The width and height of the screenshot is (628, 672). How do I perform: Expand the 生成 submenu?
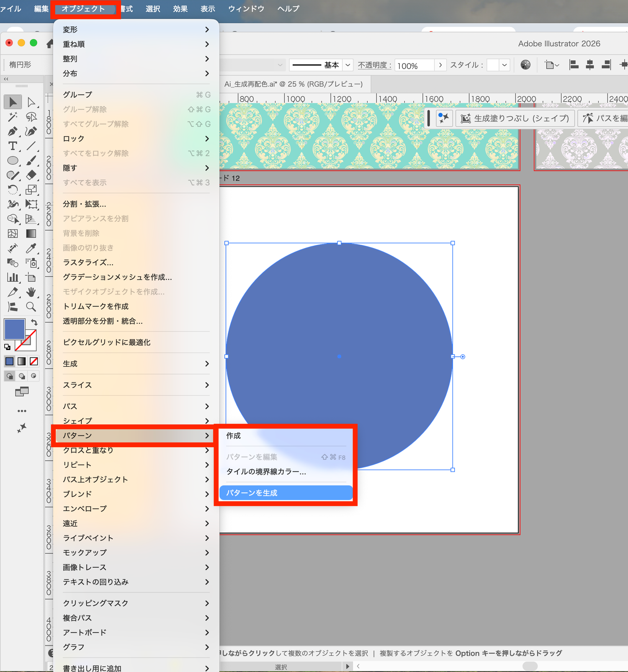[x=136, y=364]
